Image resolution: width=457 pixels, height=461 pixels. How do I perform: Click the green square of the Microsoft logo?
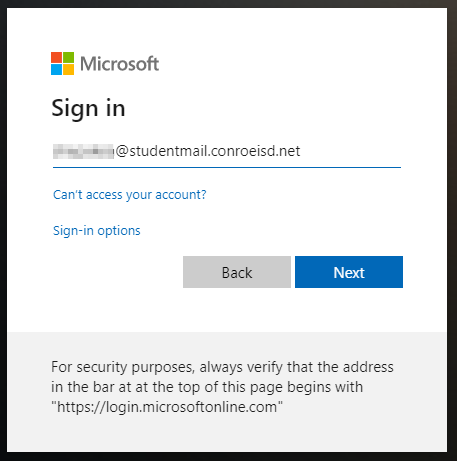[69, 57]
